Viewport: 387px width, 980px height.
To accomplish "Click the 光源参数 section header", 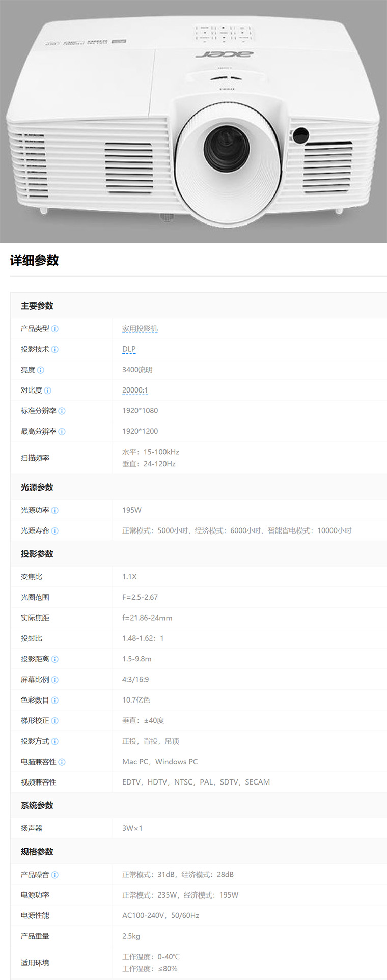I will [37, 487].
